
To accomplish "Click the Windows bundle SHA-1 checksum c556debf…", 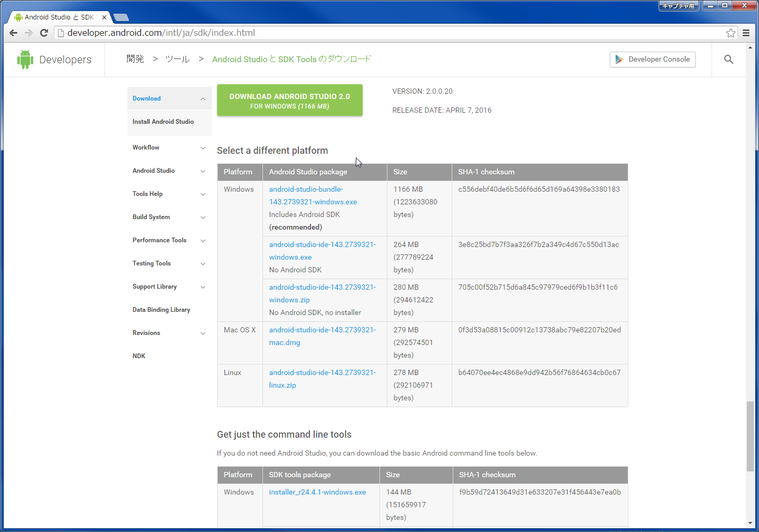I will point(539,189).
